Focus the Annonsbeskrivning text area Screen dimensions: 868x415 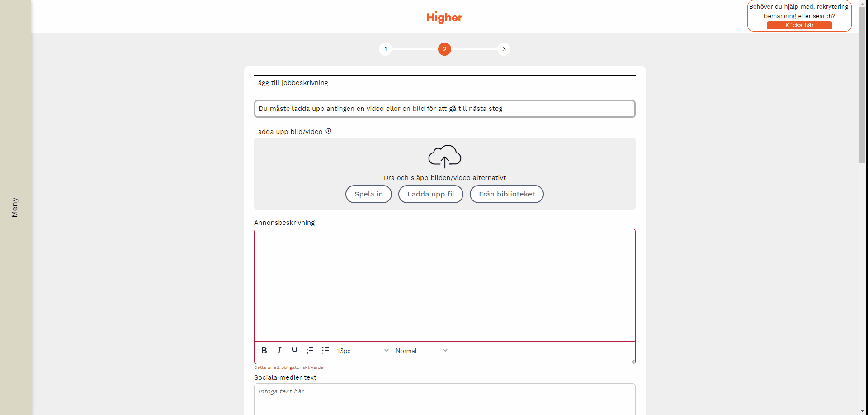pos(444,285)
